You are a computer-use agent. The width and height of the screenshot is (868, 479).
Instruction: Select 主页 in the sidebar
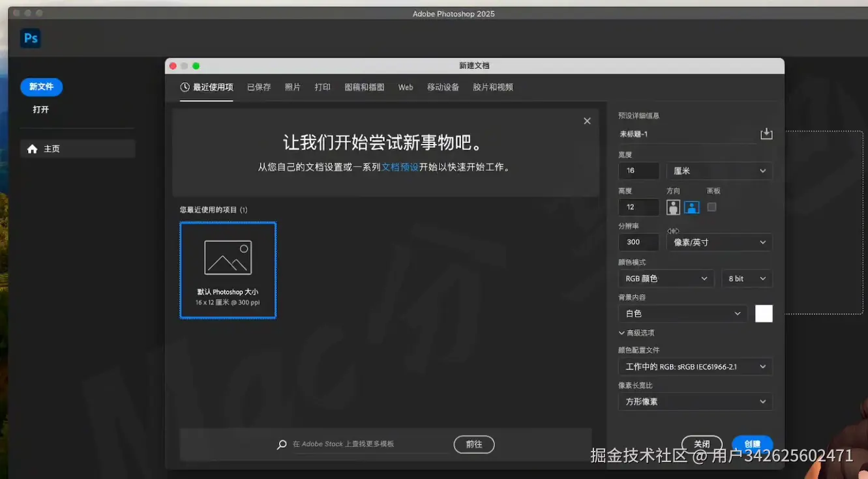[x=78, y=149]
